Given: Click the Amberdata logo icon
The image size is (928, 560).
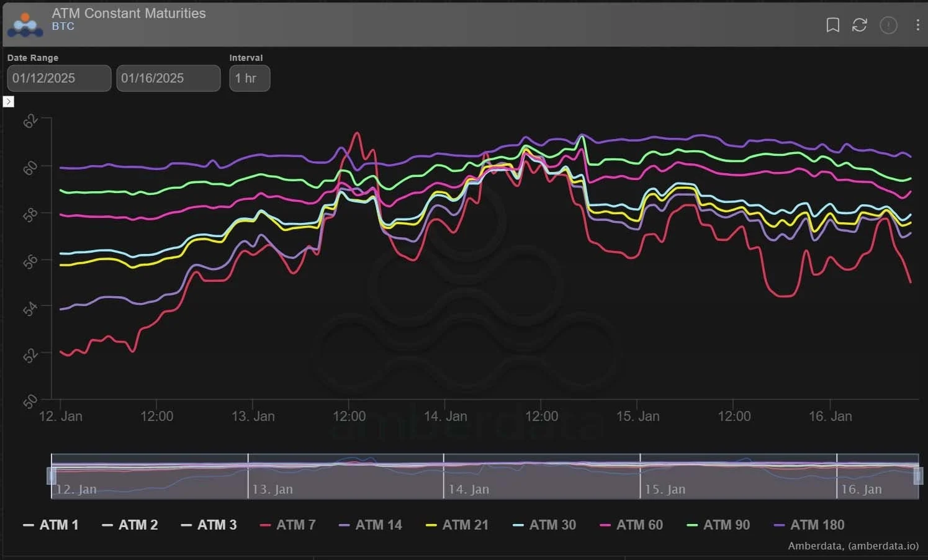Looking at the screenshot, I should click(x=25, y=24).
